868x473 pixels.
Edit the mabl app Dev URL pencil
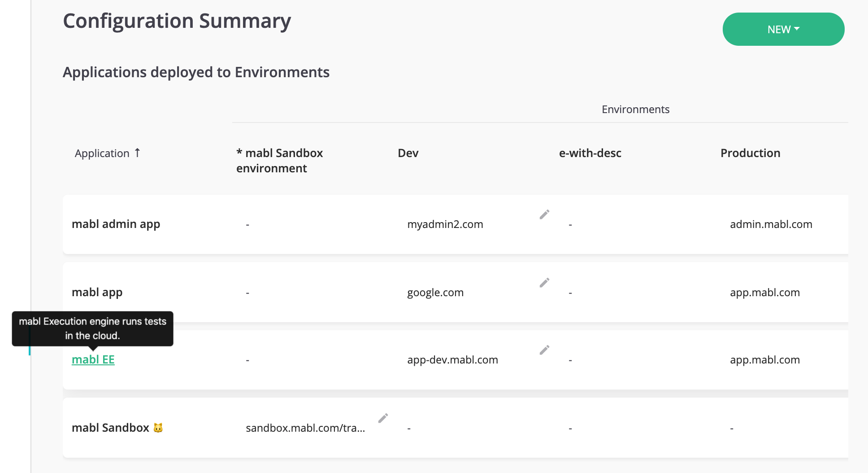pos(544,283)
